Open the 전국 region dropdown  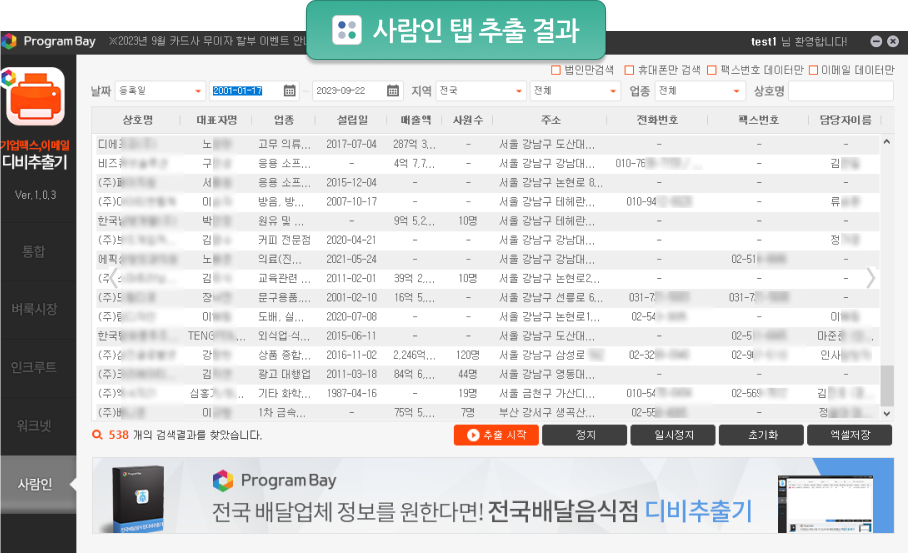[480, 91]
